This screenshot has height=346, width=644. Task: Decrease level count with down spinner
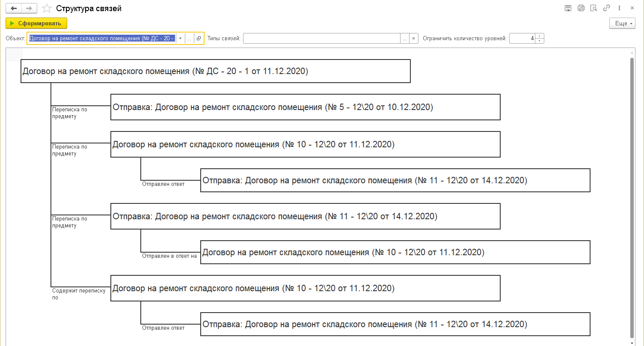pos(540,41)
